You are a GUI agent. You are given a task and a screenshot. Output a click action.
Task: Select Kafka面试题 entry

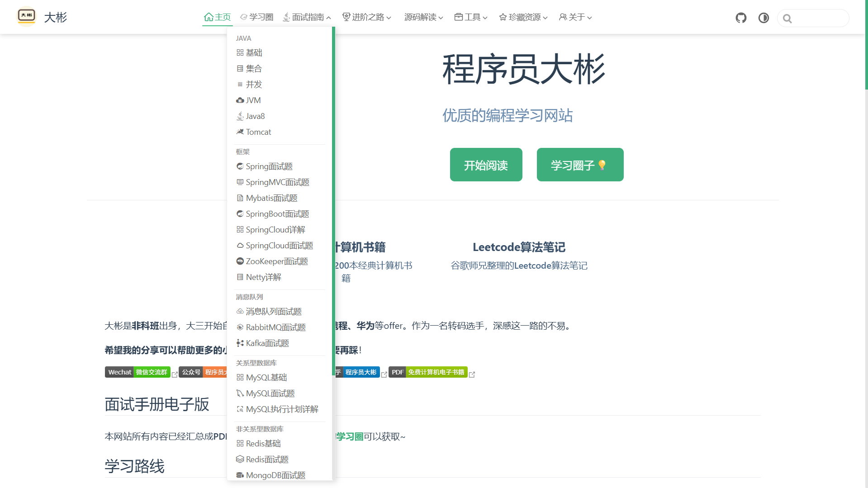[x=267, y=343]
